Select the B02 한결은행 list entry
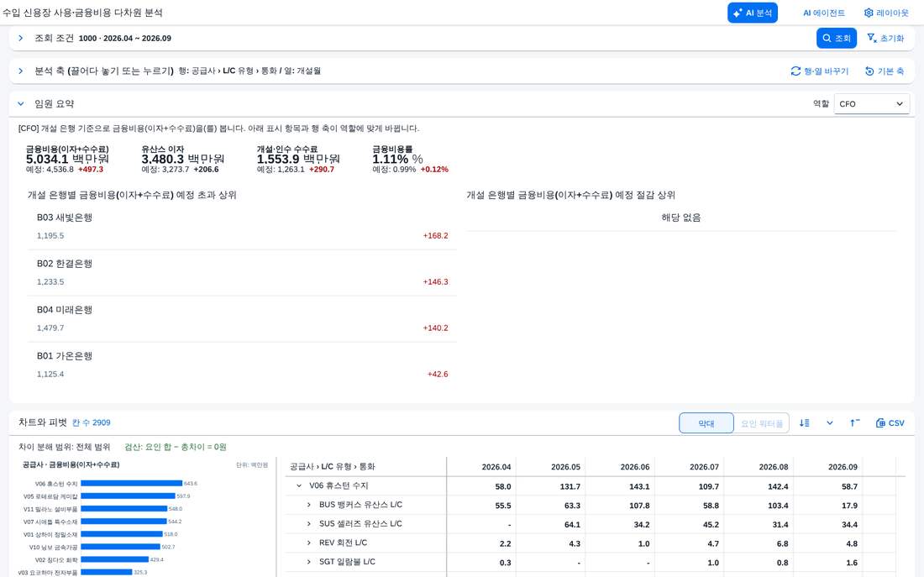This screenshot has width=924, height=577. point(242,272)
